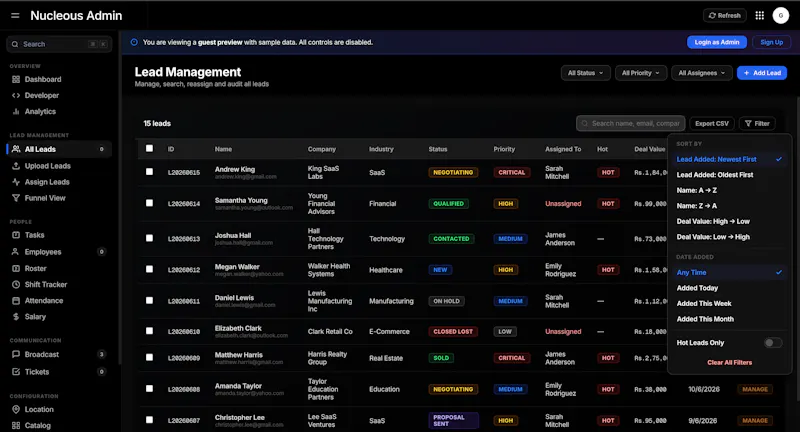The width and height of the screenshot is (800, 432).
Task: Click the Broadcast chat icon
Action: [x=16, y=354]
